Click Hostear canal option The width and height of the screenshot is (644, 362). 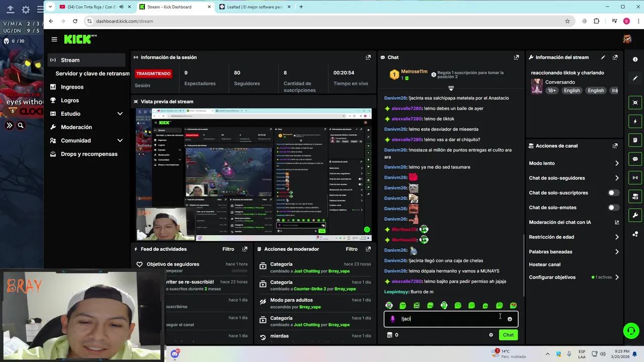[544, 264]
